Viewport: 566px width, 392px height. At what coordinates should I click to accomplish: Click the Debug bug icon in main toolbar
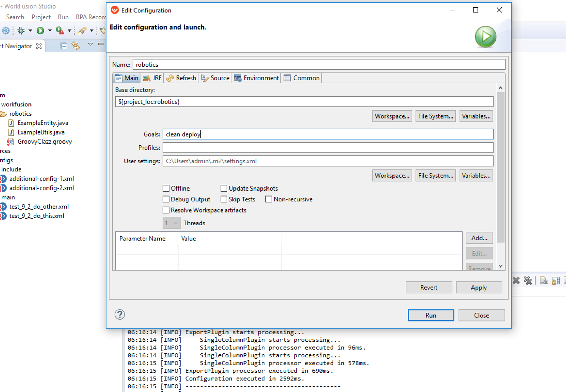[21, 31]
